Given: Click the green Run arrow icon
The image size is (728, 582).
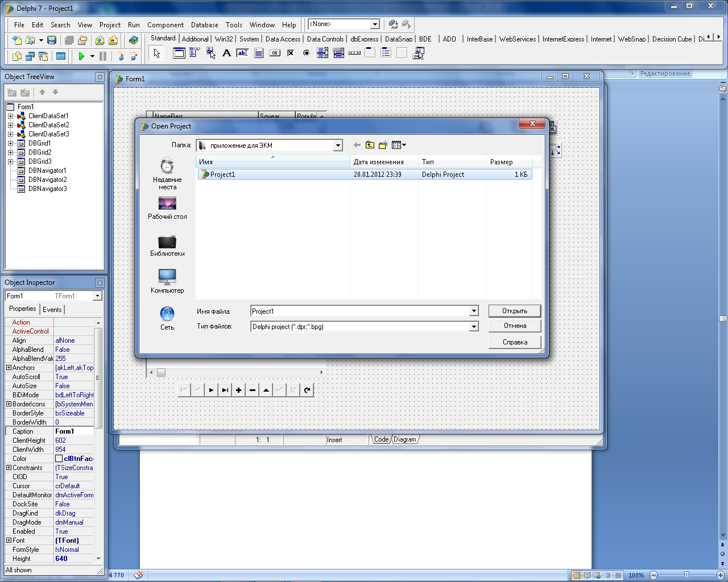Looking at the screenshot, I should coord(81,56).
